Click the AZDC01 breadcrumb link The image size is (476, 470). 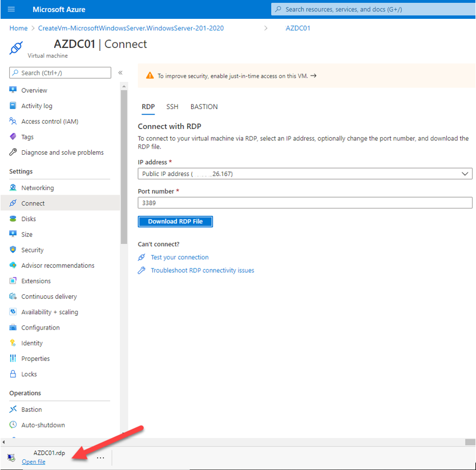[298, 28]
